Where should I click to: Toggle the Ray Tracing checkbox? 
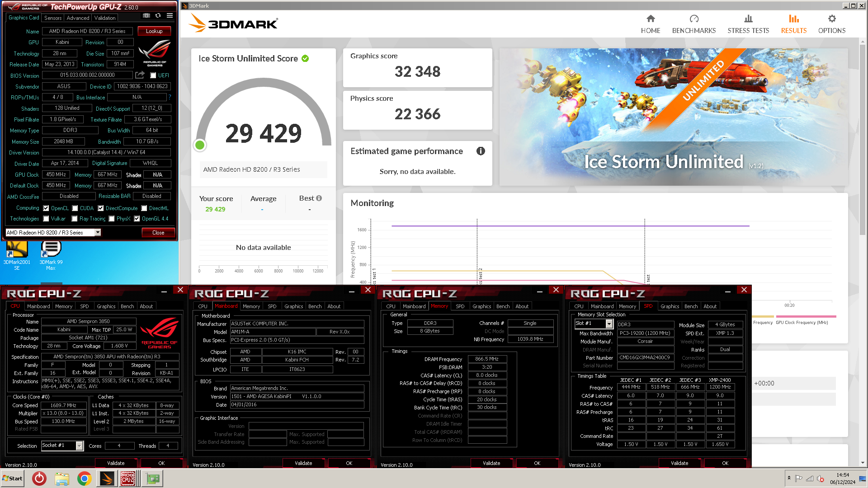pos(75,219)
